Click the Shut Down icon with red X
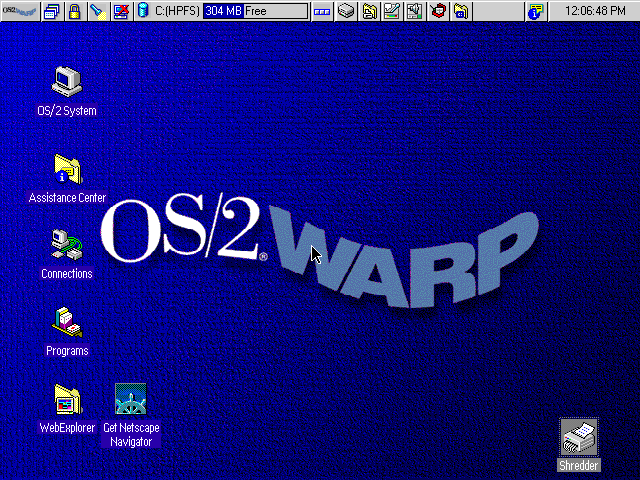Image resolution: width=640 pixels, height=480 pixels. [x=121, y=12]
